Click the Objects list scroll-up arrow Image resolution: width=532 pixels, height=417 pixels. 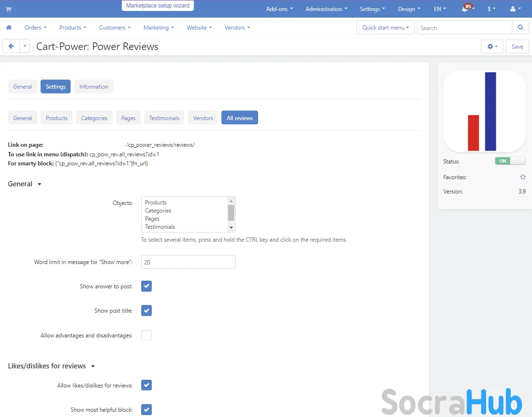click(x=231, y=201)
